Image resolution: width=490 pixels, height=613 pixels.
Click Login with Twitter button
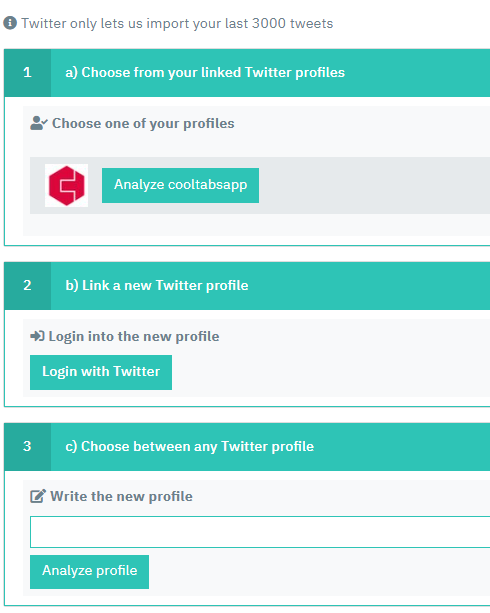click(101, 372)
